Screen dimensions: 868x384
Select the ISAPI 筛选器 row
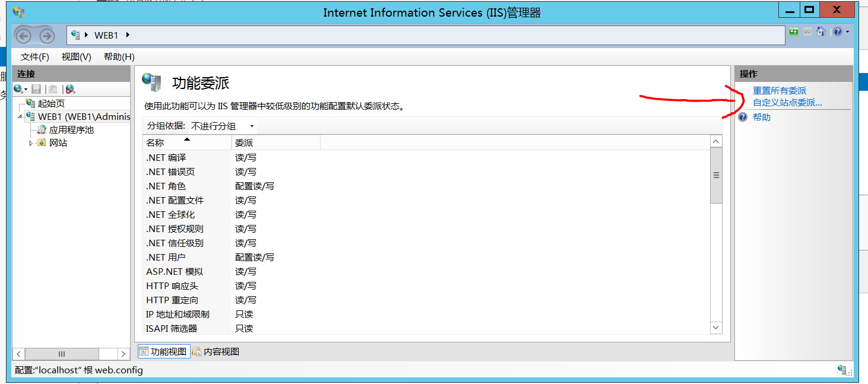pyautogui.click(x=426, y=328)
